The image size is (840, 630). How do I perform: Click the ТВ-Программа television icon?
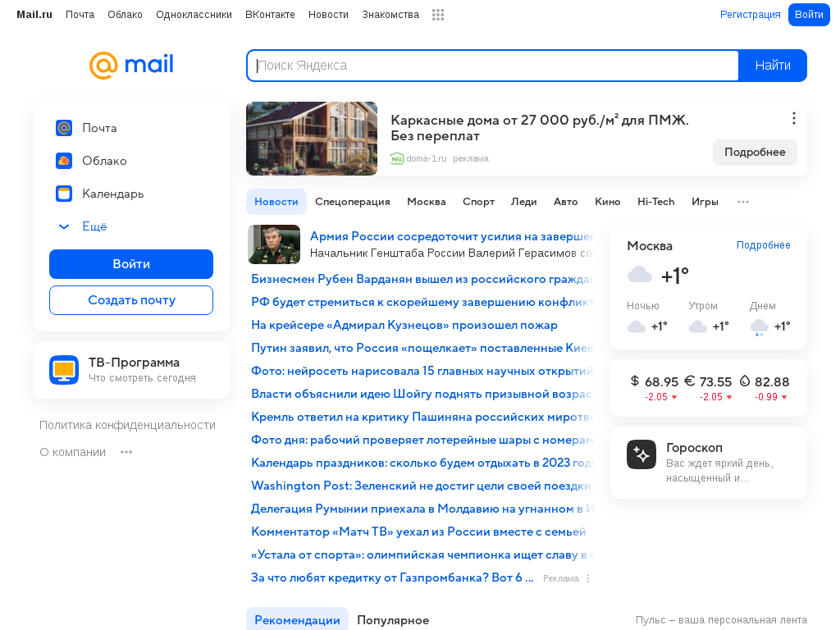point(64,370)
